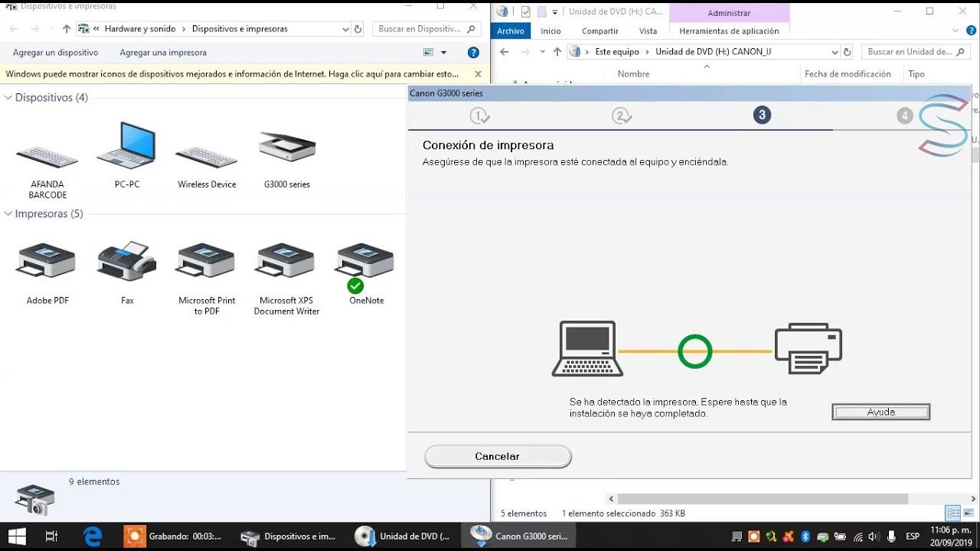Open Herramientas de aplicación tab
The height and width of the screenshot is (551, 980).
click(x=729, y=31)
